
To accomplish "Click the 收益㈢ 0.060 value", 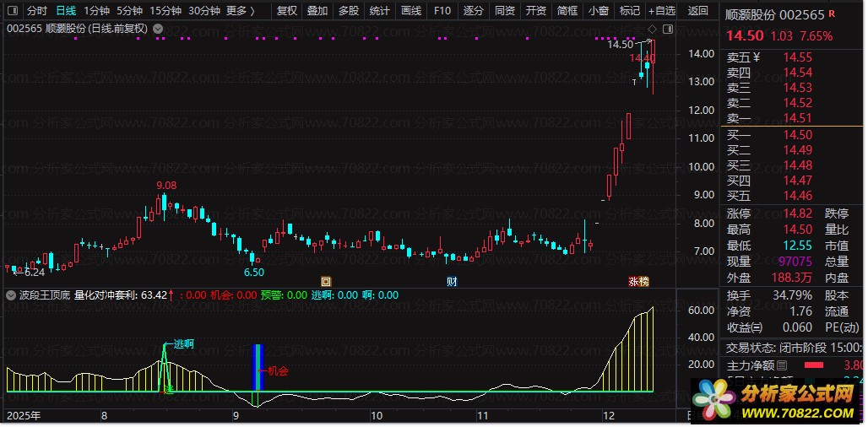I will (x=797, y=327).
